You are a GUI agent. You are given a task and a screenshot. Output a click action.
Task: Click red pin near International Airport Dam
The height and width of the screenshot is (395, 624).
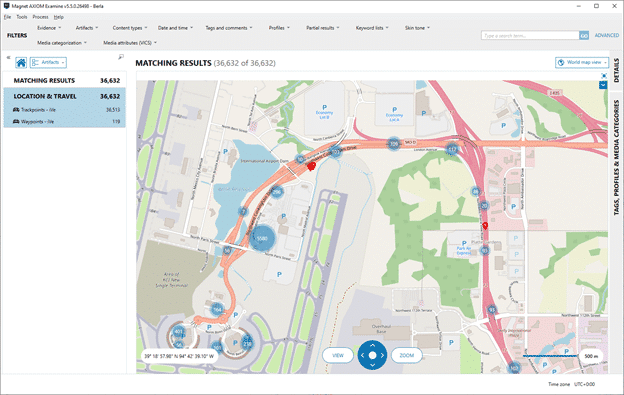312,166
